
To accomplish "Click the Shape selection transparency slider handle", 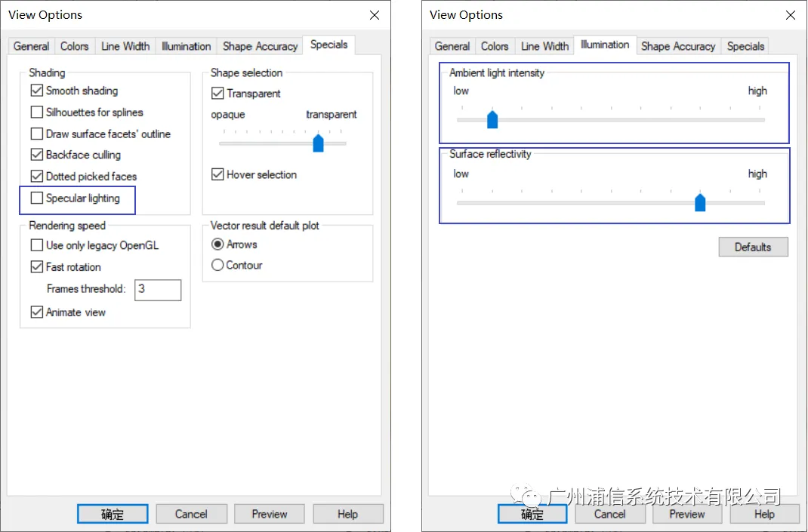I will tap(318, 143).
